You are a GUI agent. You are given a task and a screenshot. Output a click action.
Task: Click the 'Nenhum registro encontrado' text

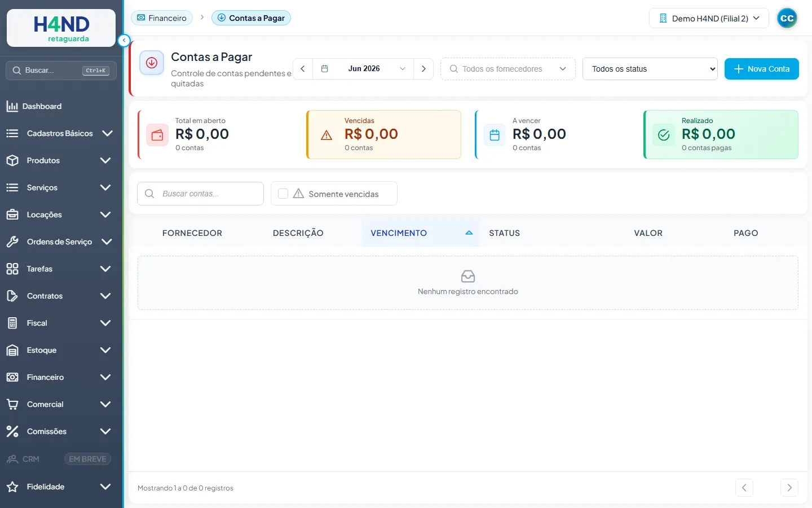coord(468,292)
